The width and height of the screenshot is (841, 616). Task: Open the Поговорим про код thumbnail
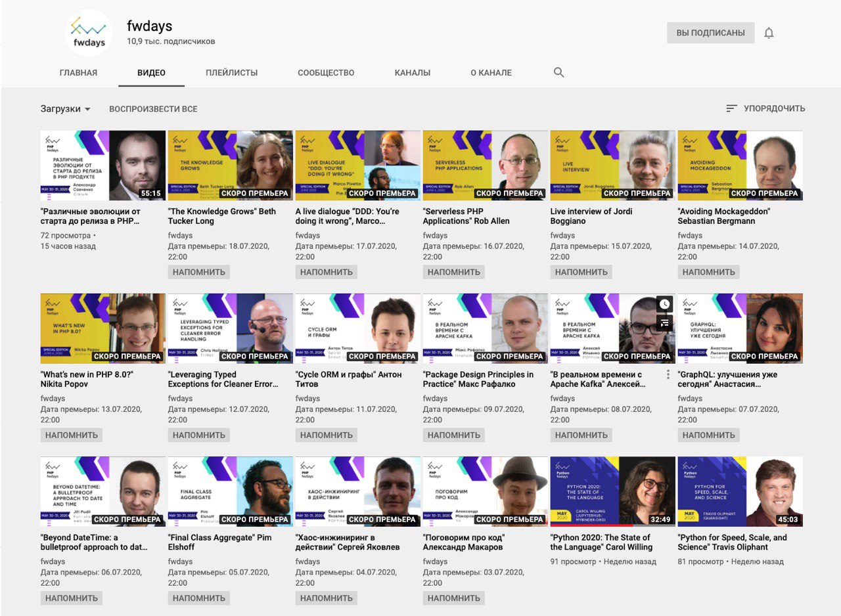(x=486, y=491)
